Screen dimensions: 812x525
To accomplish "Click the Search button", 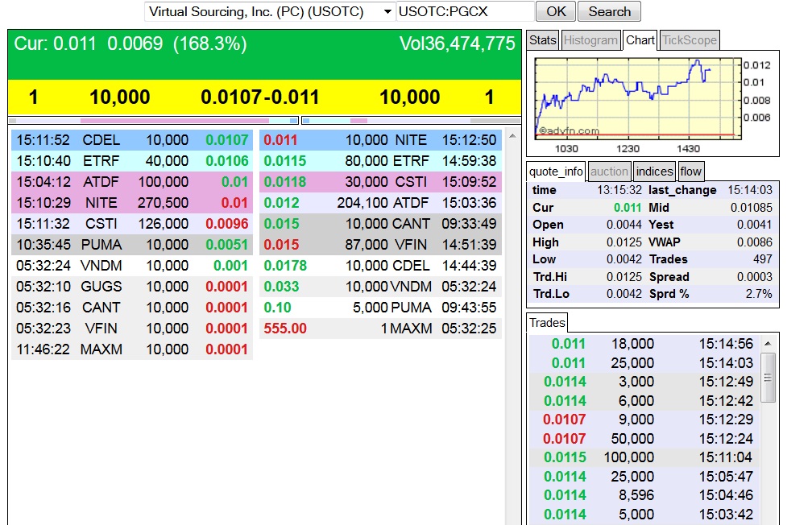I will pyautogui.click(x=609, y=11).
